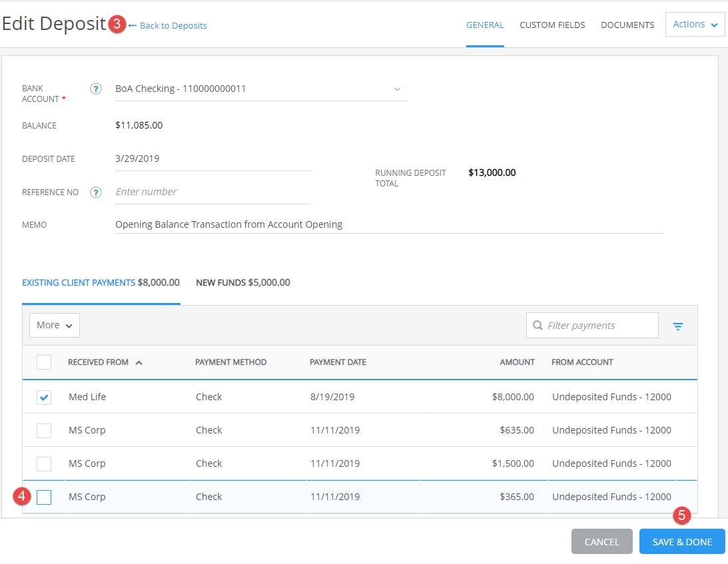The width and height of the screenshot is (728, 564).
Task: Open the payments filter options icon
Action: tap(678, 326)
